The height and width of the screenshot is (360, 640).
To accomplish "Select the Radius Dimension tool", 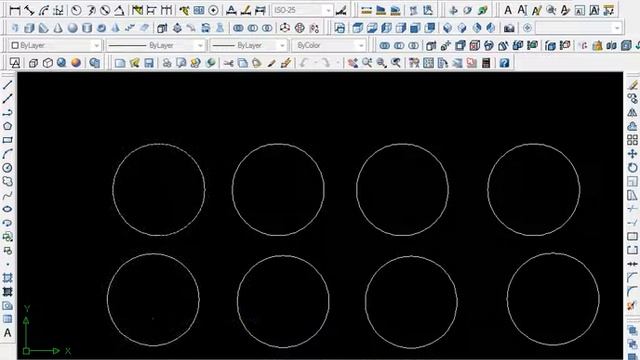I will pos(76,10).
